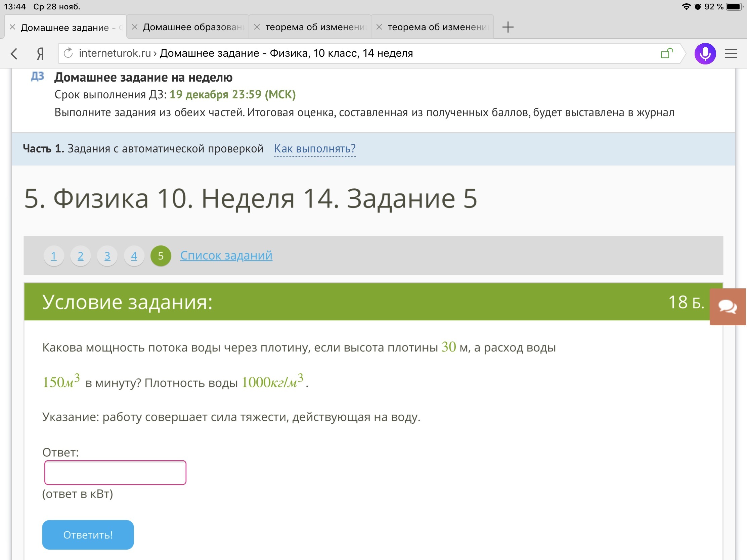Click the Как выполнять? help link

pos(314,148)
